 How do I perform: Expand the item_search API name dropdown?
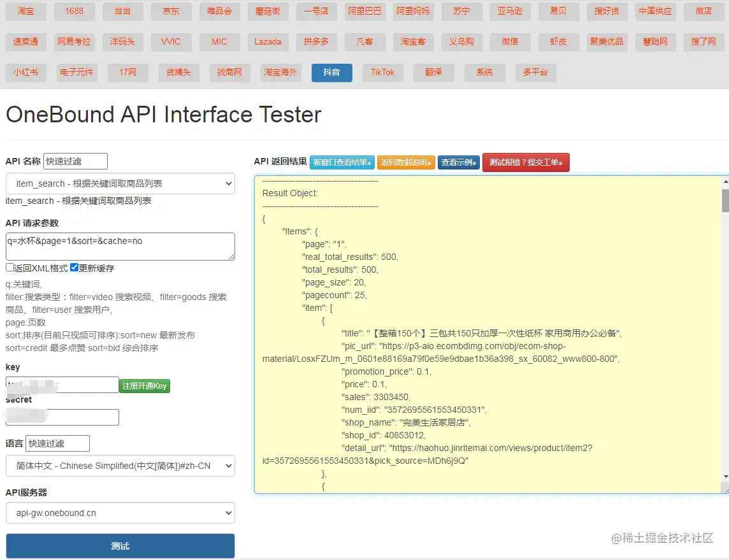pyautogui.click(x=120, y=183)
